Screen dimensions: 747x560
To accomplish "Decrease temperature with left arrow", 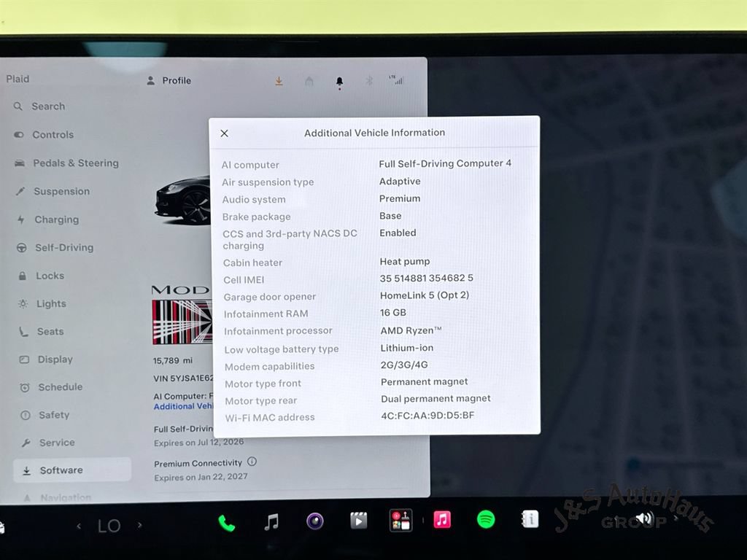I will tap(79, 526).
